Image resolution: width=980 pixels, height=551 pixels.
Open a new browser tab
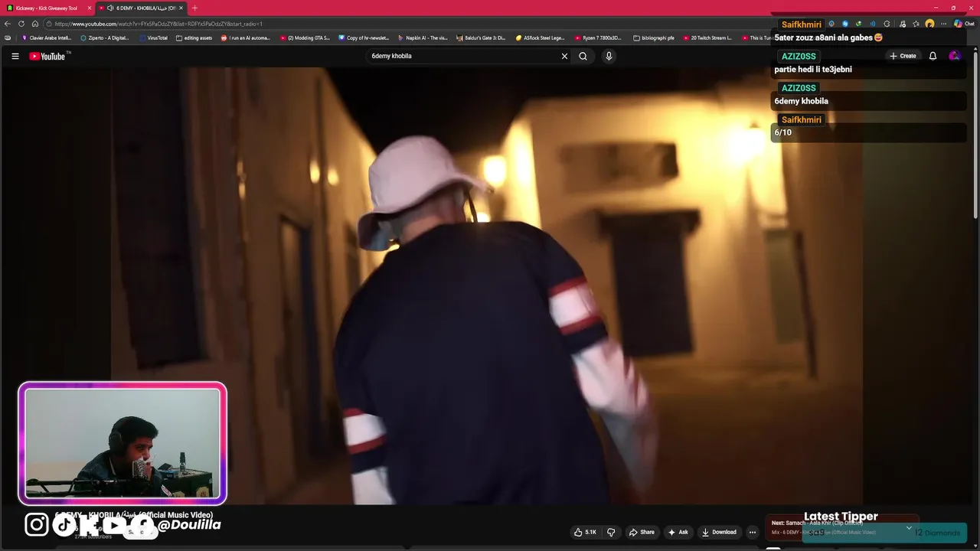[194, 8]
